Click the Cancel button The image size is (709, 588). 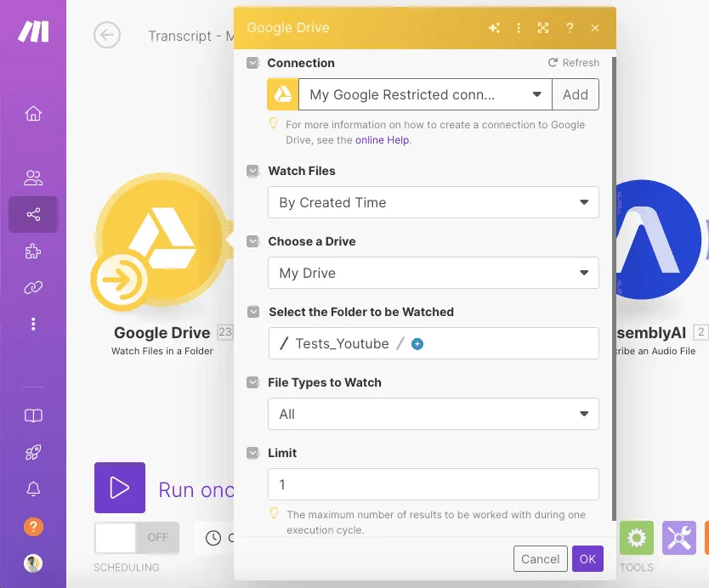pyautogui.click(x=541, y=559)
